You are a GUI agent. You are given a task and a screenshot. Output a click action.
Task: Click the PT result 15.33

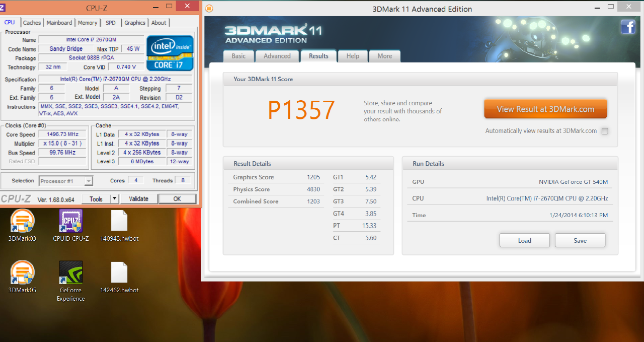pos(369,226)
